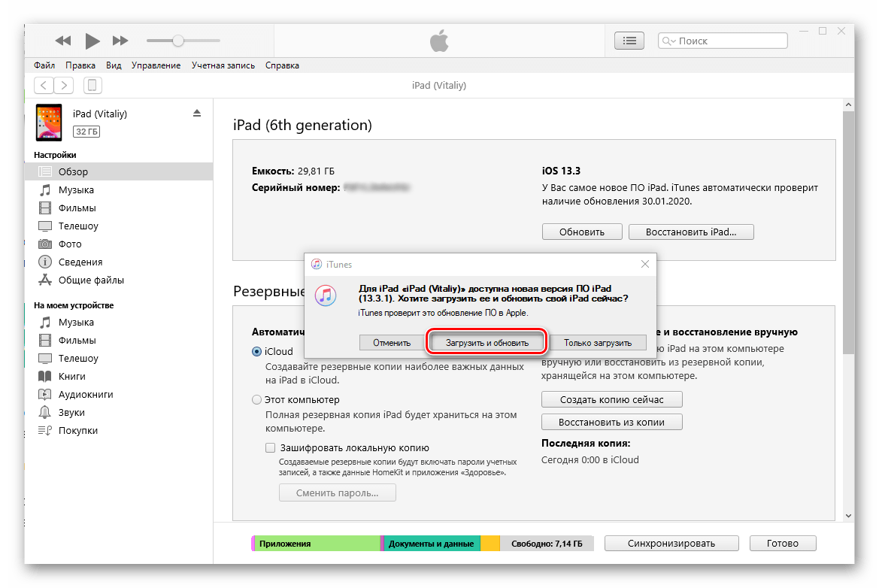Open the Вид menu
The image size is (879, 588).
point(114,65)
